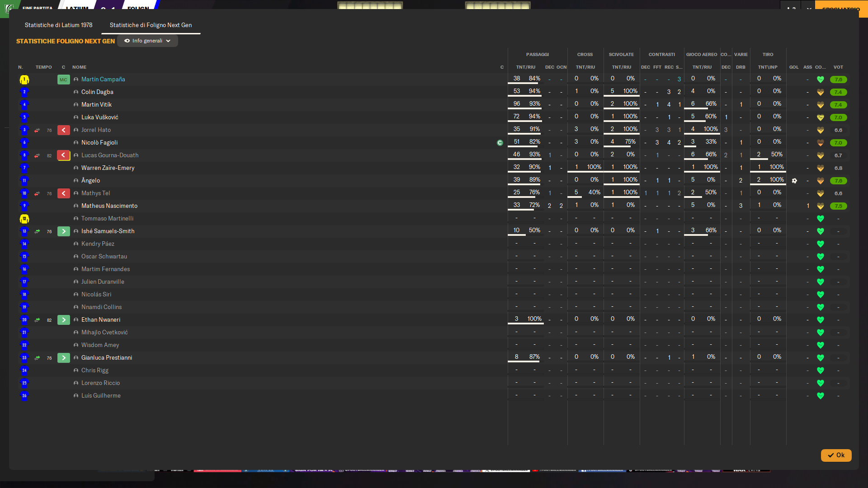Click Martin Vitík's 96 passes value
Screen dimensions: 868x488
click(516, 104)
